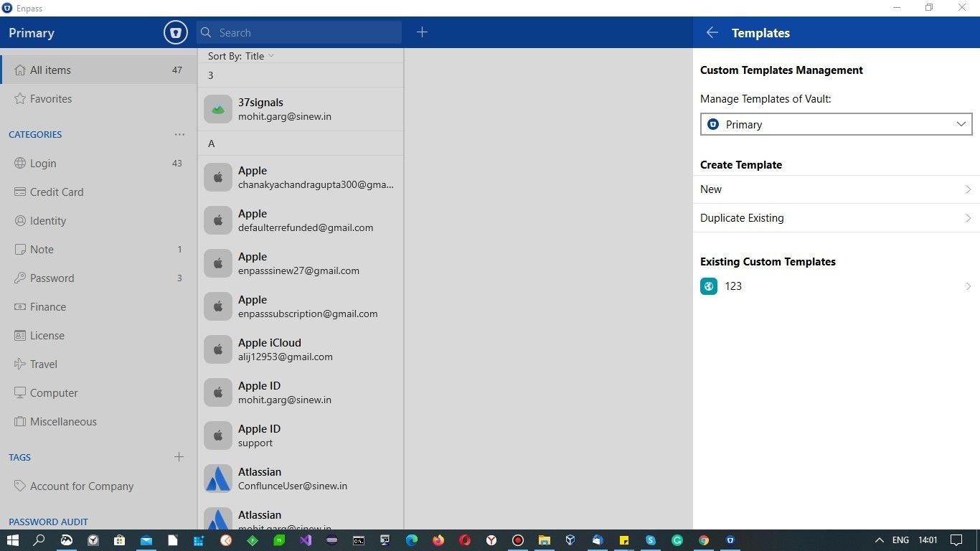Select All items in sidebar
This screenshot has height=551, width=980.
98,70
